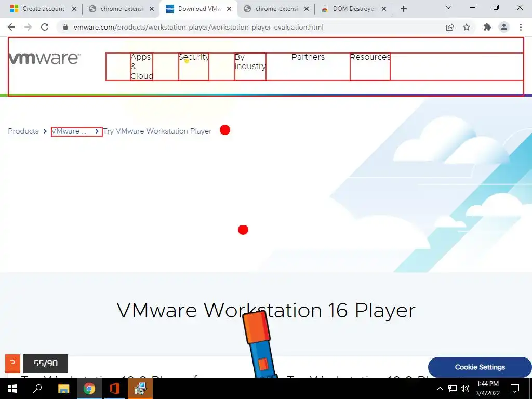Open Windows taskbar search
The height and width of the screenshot is (399, 532).
[x=37, y=389]
